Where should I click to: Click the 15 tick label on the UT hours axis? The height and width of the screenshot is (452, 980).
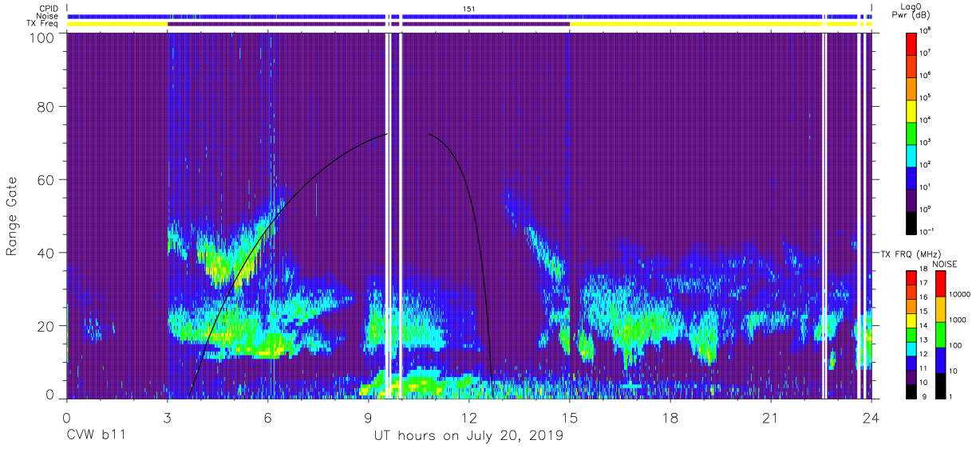570,418
